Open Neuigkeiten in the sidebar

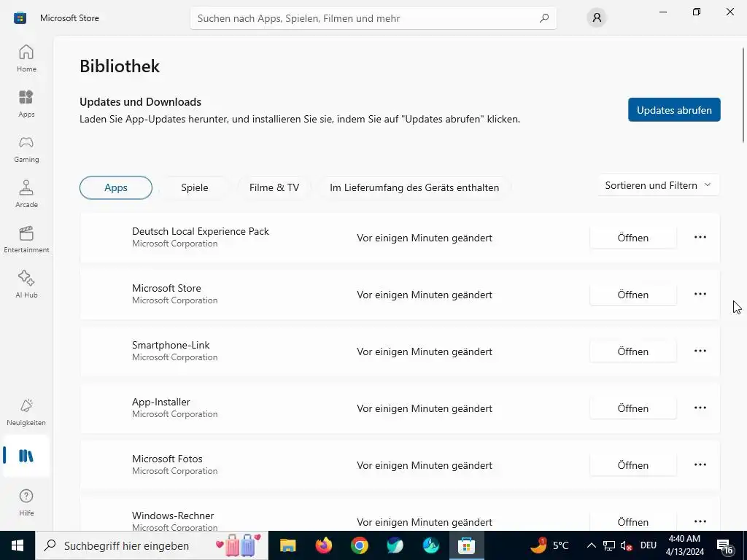tap(26, 413)
